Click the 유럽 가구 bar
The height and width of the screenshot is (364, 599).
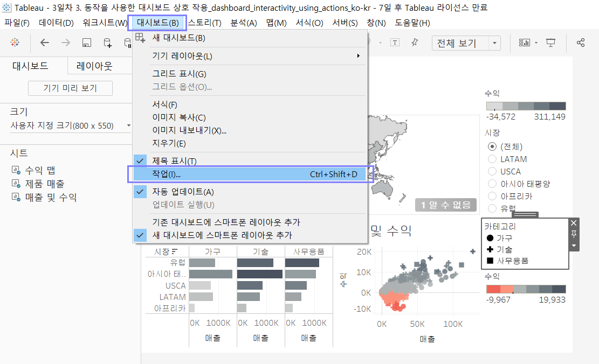[x=202, y=263]
